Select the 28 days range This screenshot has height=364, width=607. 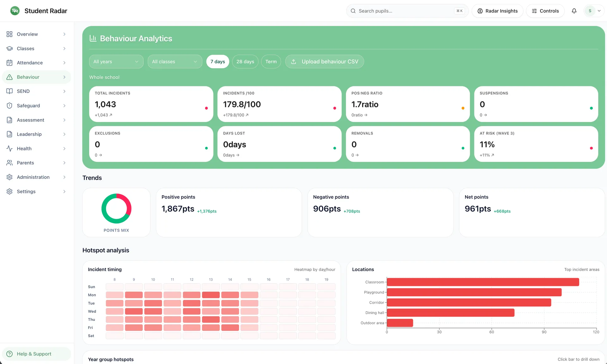point(245,62)
